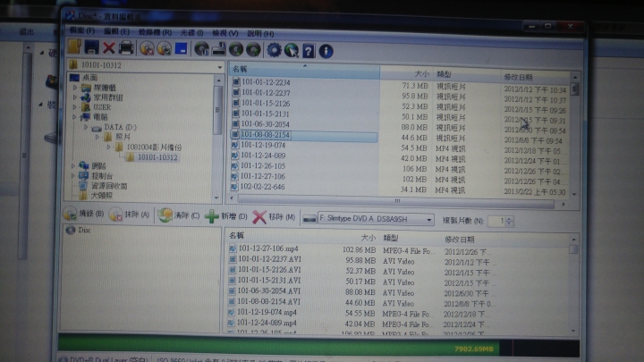Click the 清除 (C) clear button
The width and height of the screenshot is (644, 362).
[179, 215]
